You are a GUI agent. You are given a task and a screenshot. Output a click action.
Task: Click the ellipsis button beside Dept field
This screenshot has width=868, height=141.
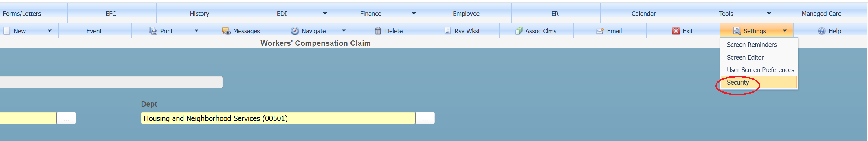[x=425, y=118]
